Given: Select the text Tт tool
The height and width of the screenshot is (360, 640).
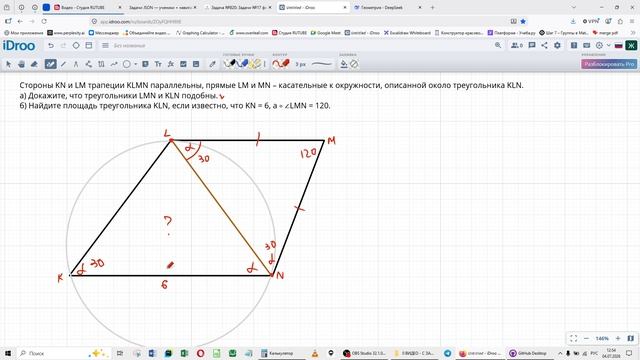Looking at the screenshot, I should 158,64.
